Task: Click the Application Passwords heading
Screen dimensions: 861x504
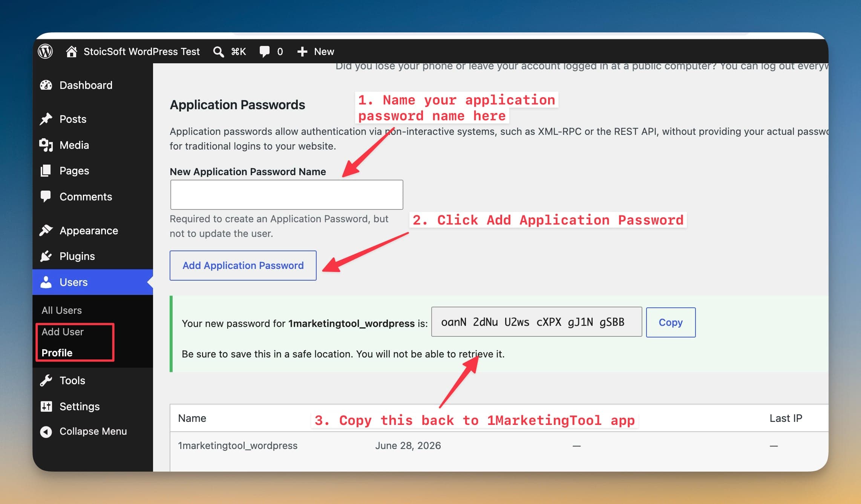Action: click(237, 105)
